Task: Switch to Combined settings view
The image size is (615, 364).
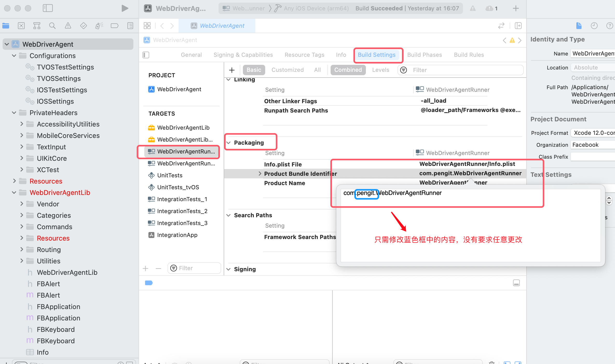Action: 348,70
